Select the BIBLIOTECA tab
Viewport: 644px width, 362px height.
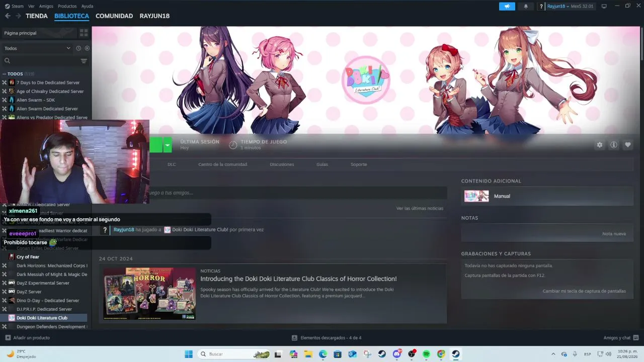coord(71,16)
